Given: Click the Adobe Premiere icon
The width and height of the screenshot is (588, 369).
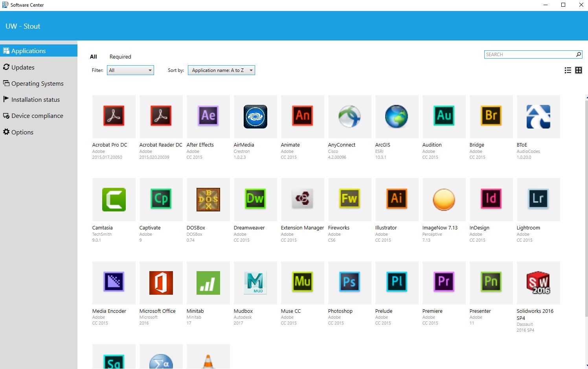Looking at the screenshot, I should coord(444,283).
